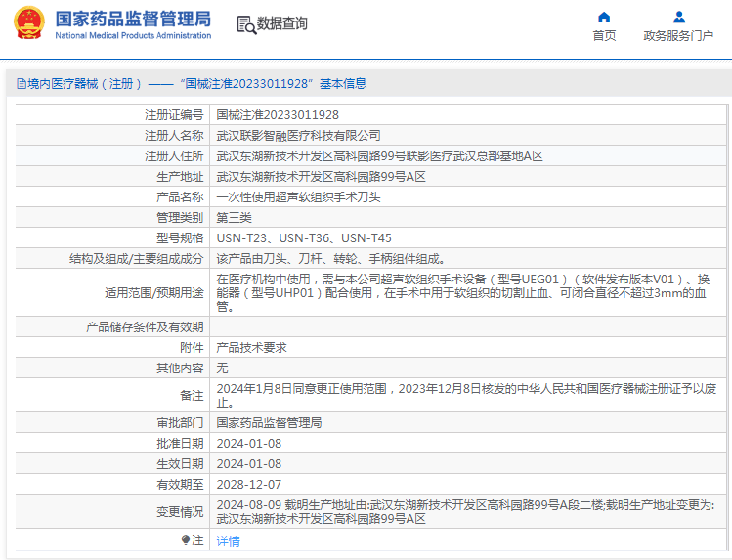Select the 生产地址 value cell
This screenshot has height=560, width=732.
(322, 176)
